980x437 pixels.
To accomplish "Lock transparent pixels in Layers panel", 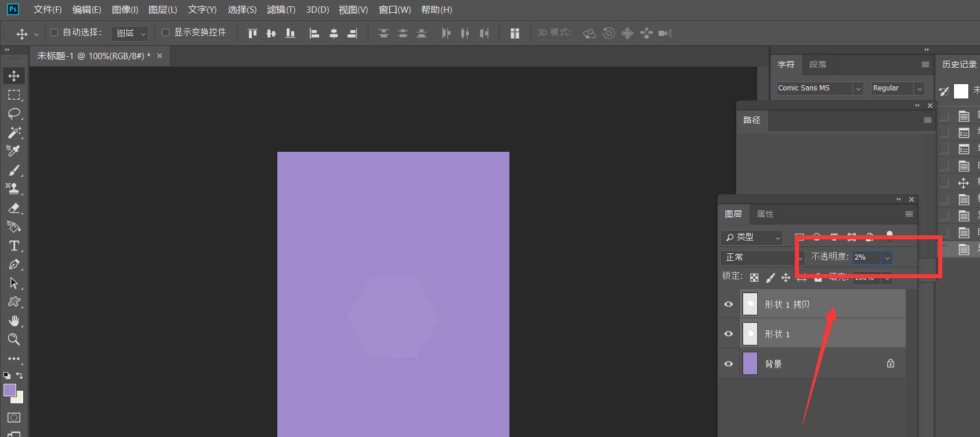I will coord(754,278).
